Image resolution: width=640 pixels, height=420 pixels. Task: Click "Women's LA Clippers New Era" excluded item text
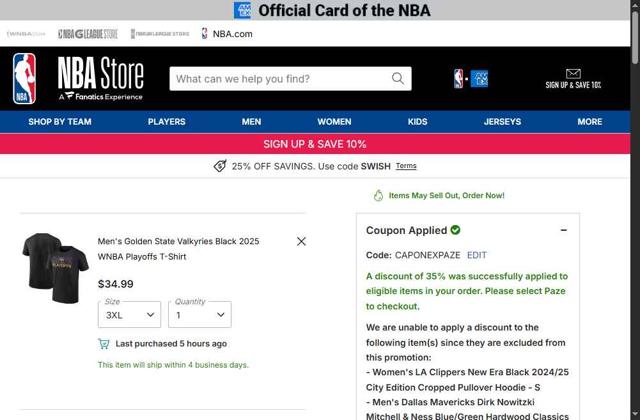tap(467, 380)
